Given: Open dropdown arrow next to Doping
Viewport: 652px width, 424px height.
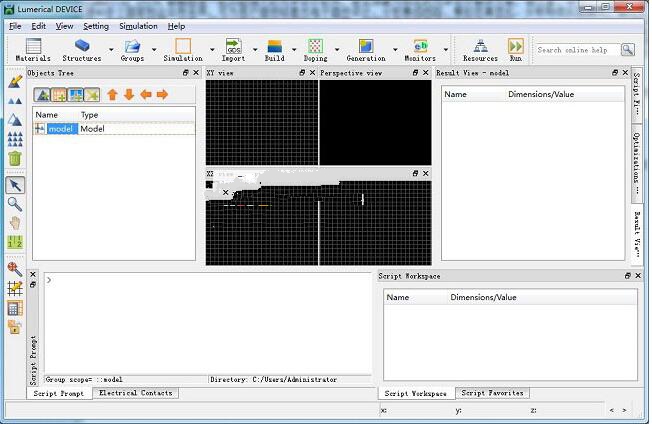Looking at the screenshot, I should coord(337,50).
